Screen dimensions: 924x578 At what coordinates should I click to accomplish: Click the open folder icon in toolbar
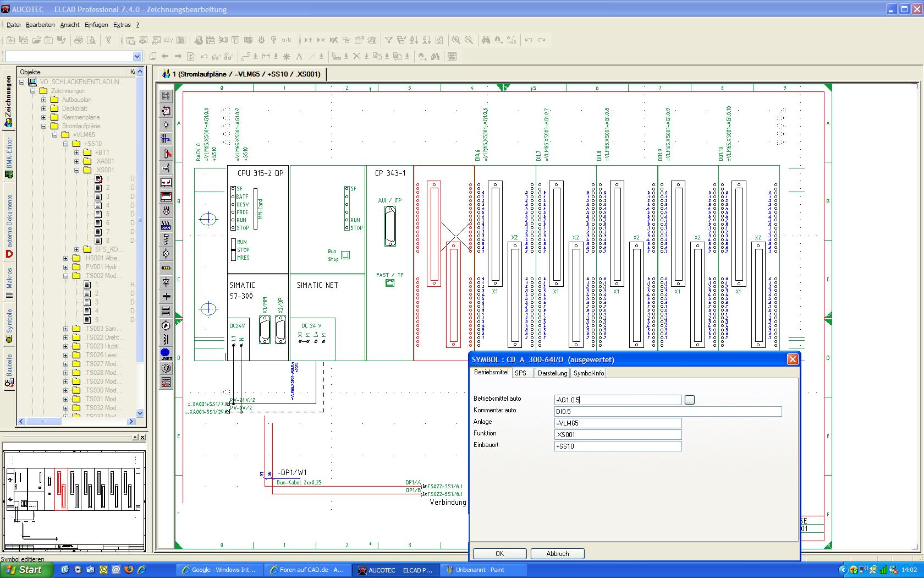coord(36,40)
